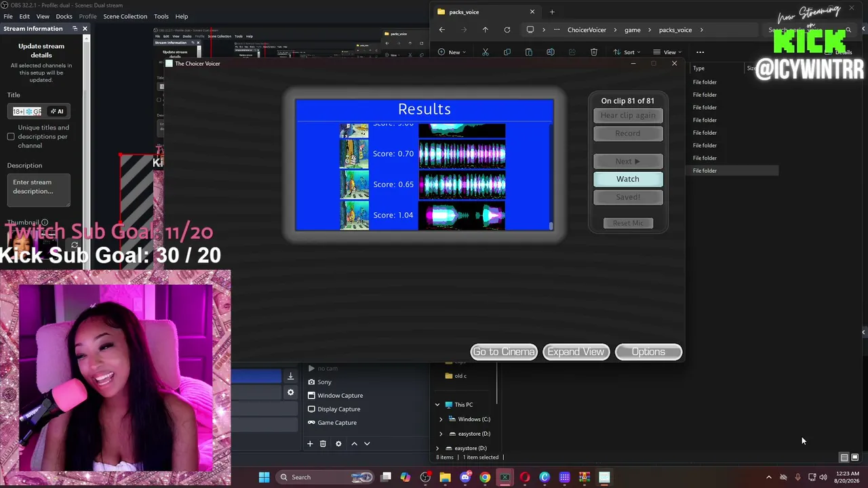Open the View dropdown in Explorer
The image size is (868, 488).
pyautogui.click(x=667, y=52)
